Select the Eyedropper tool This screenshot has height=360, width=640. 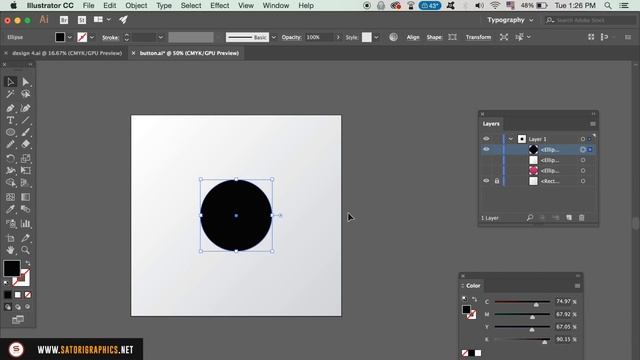coord(10,209)
